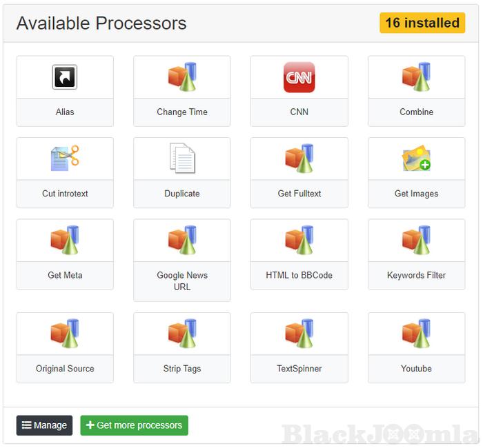Click the CNN logo icon
Image resolution: width=483 pixels, height=448 pixels.
299,77
